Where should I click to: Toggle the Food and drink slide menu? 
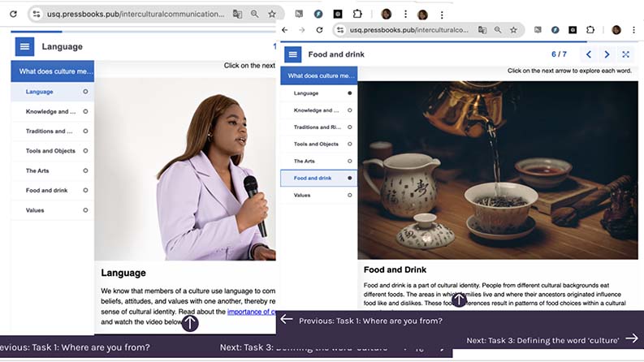coord(293,54)
